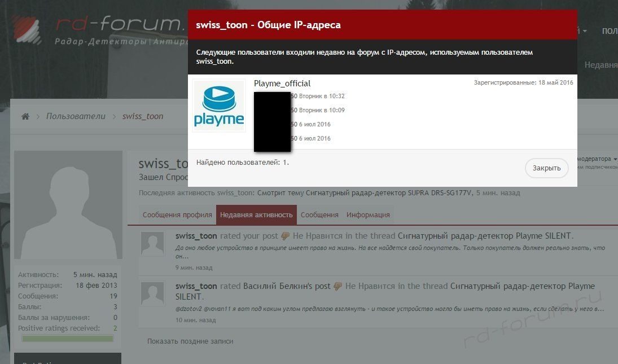Open Недавня item in the sub-navigation
Viewport: 618px width, 364px height.
[x=601, y=64]
